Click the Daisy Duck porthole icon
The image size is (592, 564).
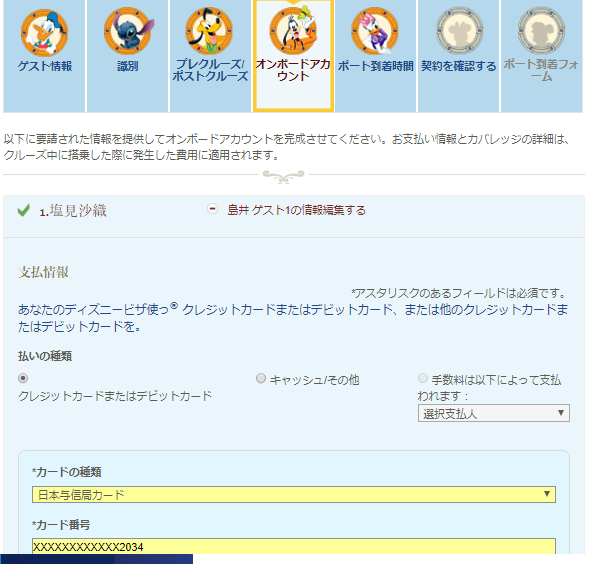pos(375,31)
